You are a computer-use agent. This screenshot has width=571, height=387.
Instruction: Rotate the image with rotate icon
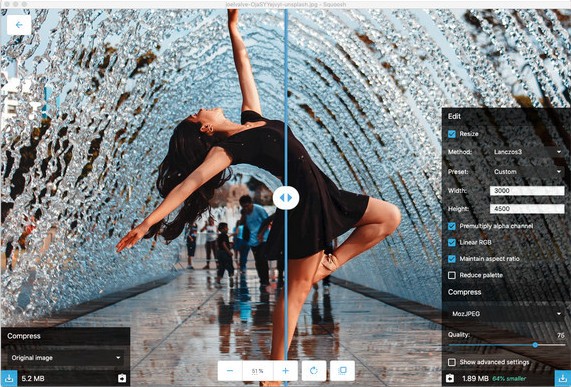coord(314,371)
